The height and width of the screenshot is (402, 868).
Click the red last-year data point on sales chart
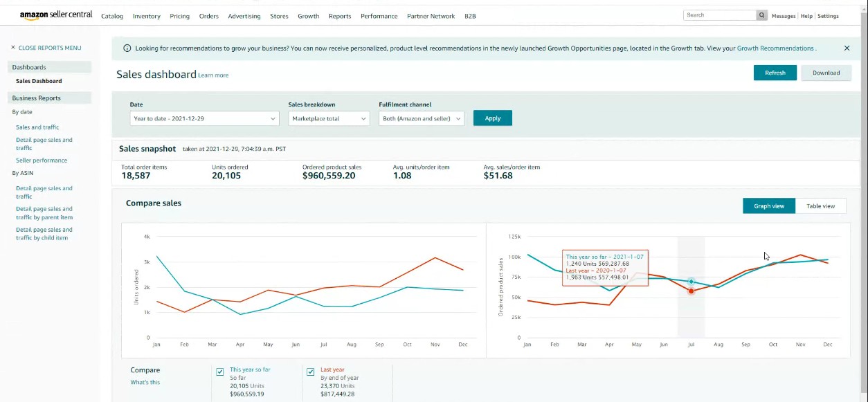coord(691,291)
